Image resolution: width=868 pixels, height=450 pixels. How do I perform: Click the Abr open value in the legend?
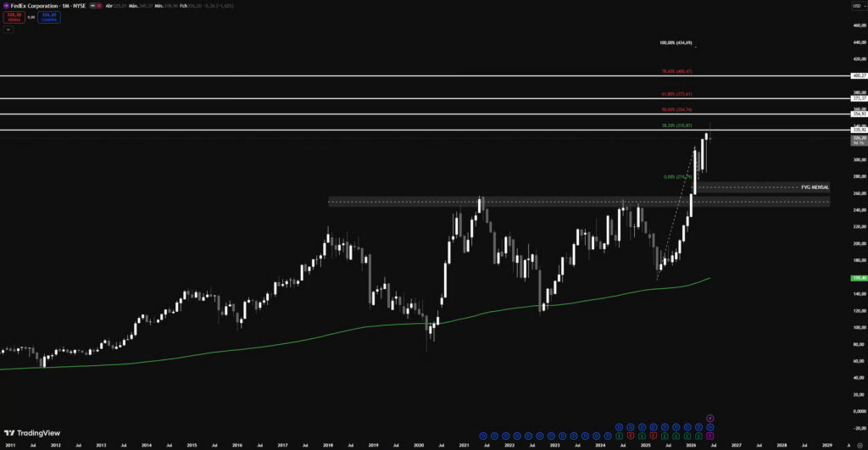coord(116,6)
